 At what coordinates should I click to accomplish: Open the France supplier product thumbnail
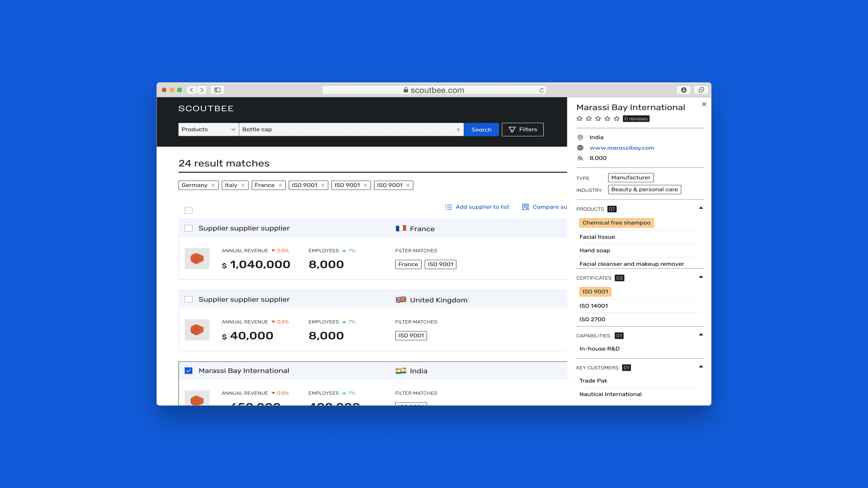(x=197, y=259)
